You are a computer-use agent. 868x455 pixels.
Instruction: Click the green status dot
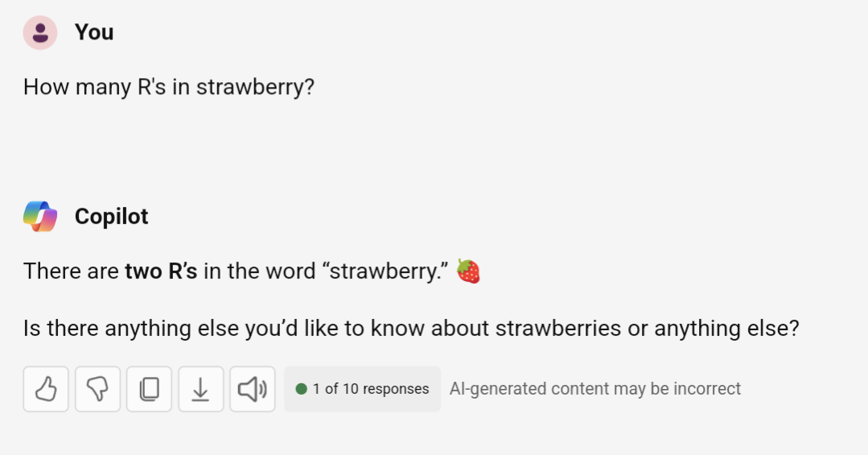tap(301, 389)
